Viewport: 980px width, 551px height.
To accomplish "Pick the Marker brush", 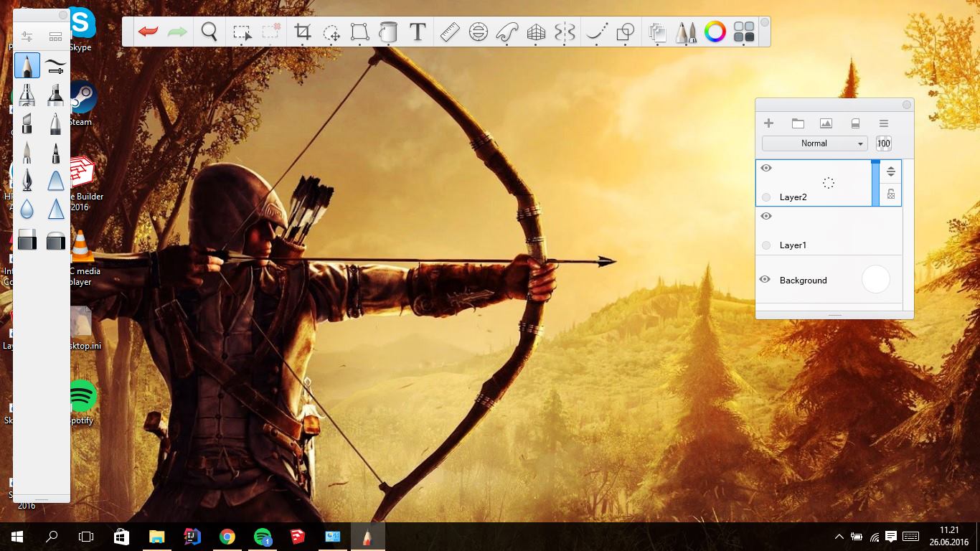I will 55,95.
